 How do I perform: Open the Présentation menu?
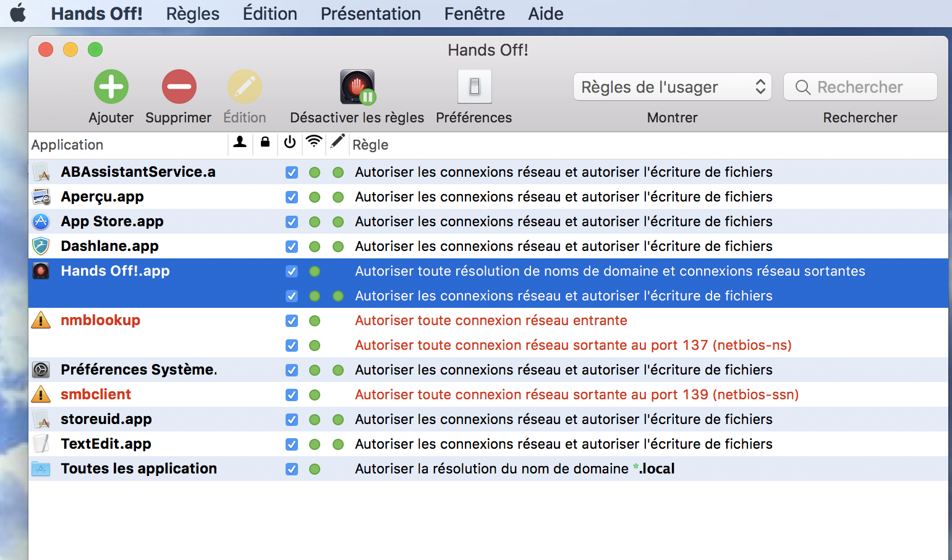tap(370, 14)
